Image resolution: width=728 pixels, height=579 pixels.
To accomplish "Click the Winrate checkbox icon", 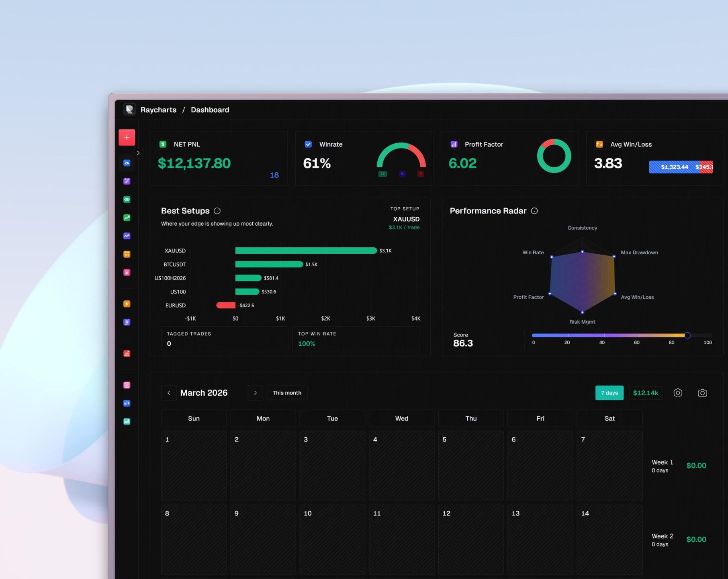I will [x=308, y=144].
